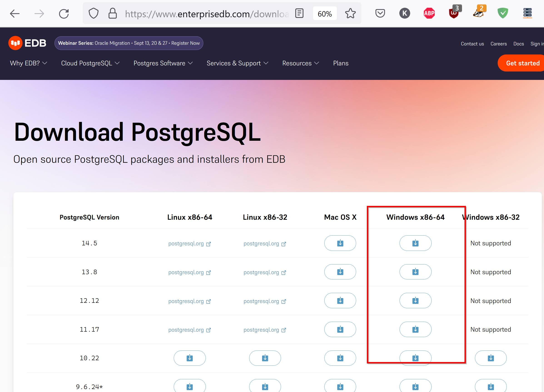This screenshot has height=392, width=544.
Task: Open the uBlock Origin extension
Action: (454, 12)
